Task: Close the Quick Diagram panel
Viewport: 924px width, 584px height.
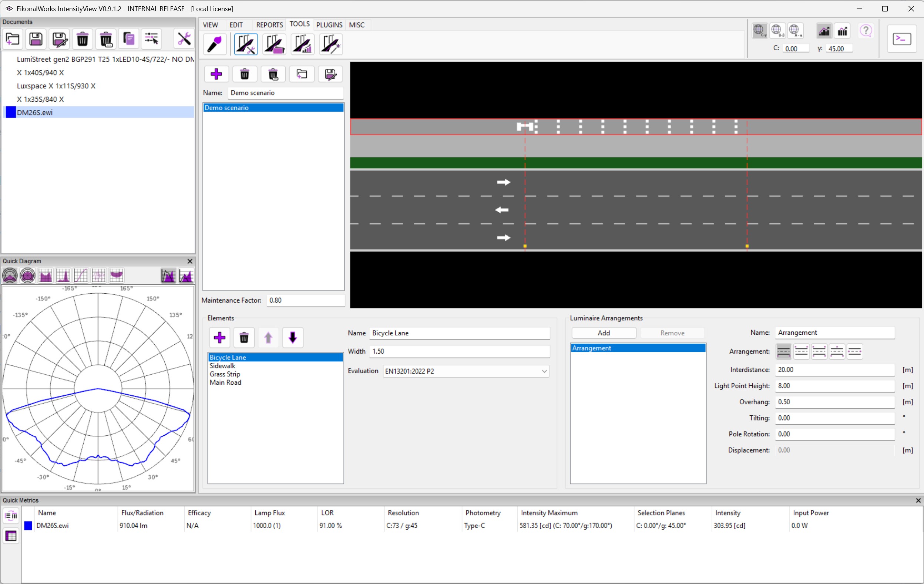Action: coord(189,261)
